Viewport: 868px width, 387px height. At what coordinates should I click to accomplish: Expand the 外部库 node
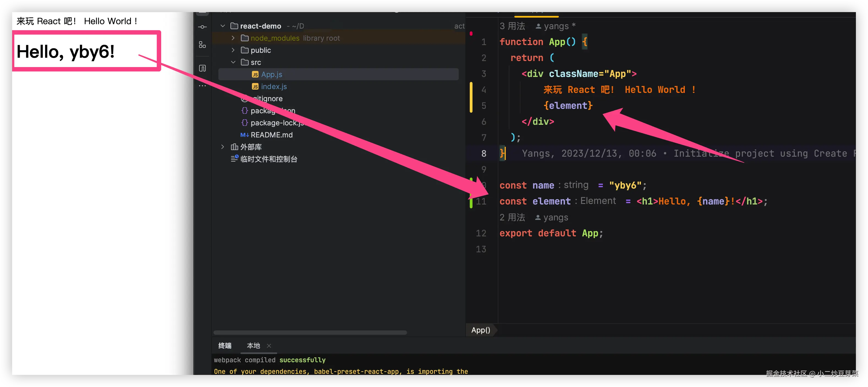click(223, 147)
